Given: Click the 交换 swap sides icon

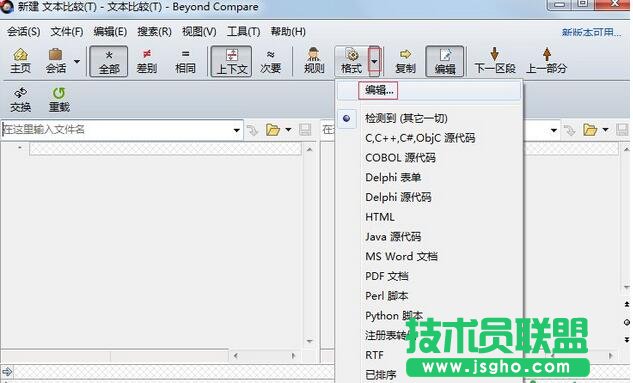Looking at the screenshot, I should click(20, 100).
